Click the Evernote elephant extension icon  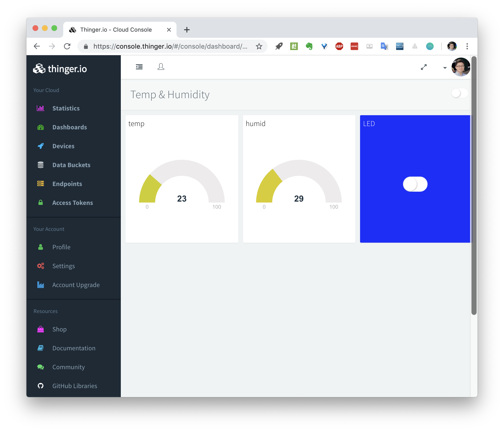tap(309, 46)
